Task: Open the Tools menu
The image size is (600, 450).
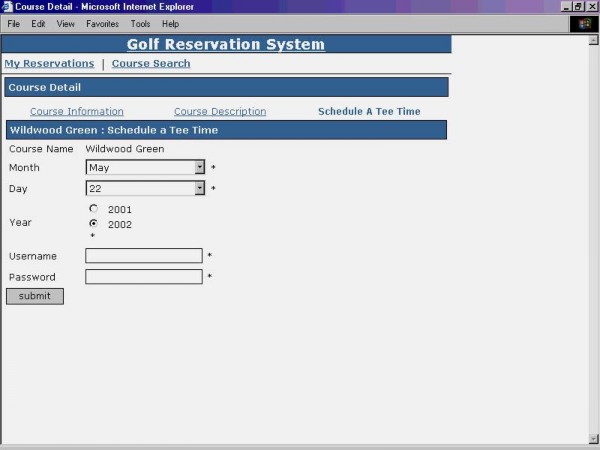Action: [x=140, y=24]
